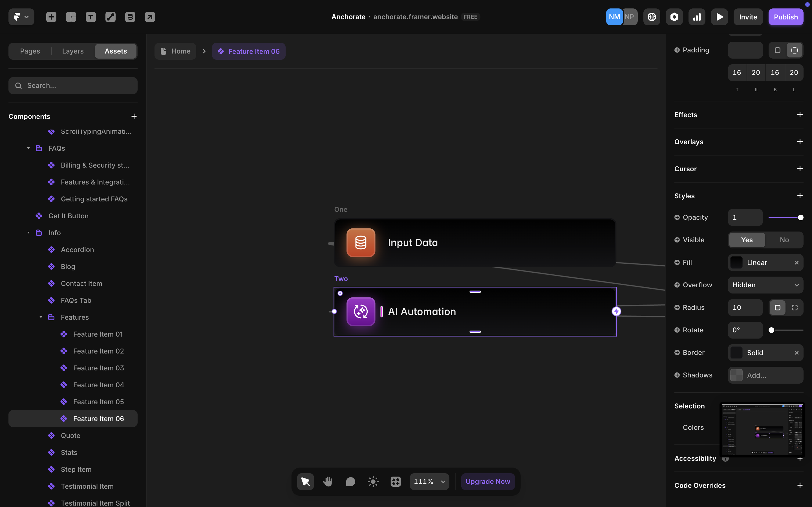Select the Text tool
Viewport: 812px width, 507px height.
pos(91,17)
